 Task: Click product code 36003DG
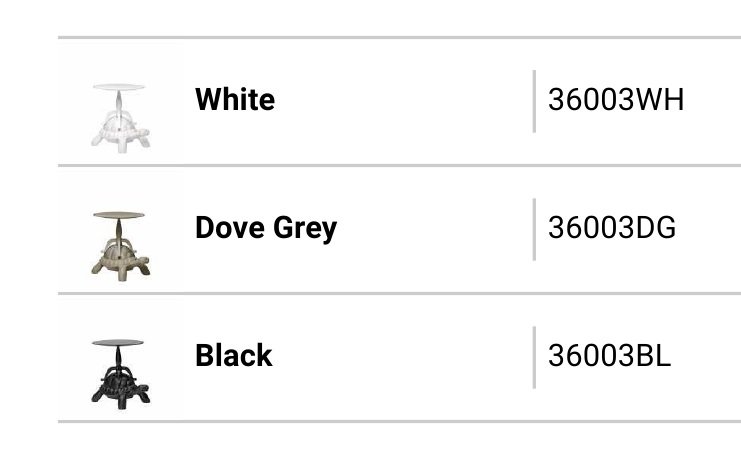click(x=612, y=228)
